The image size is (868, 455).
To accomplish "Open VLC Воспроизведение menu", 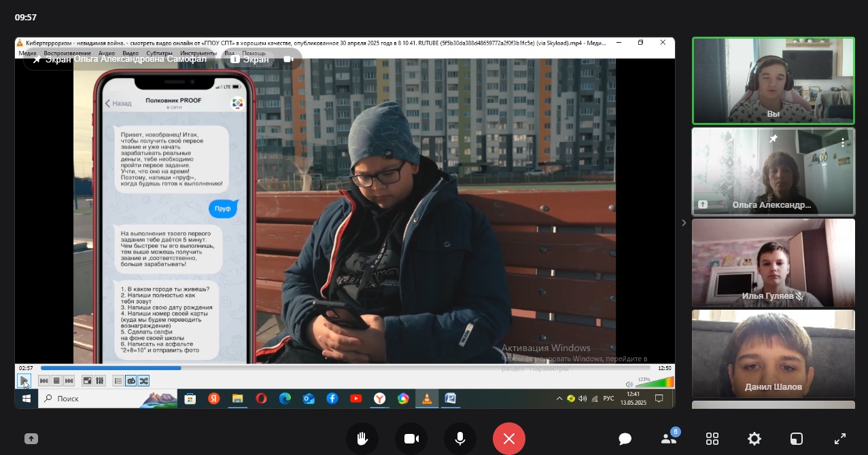I will coord(67,53).
